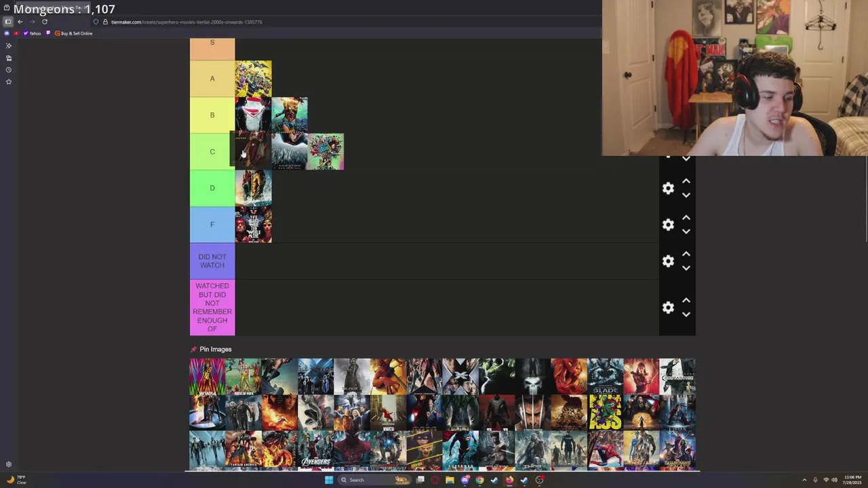Select the Guardians of the Galaxy poster
The image size is (868, 488).
tap(677, 449)
